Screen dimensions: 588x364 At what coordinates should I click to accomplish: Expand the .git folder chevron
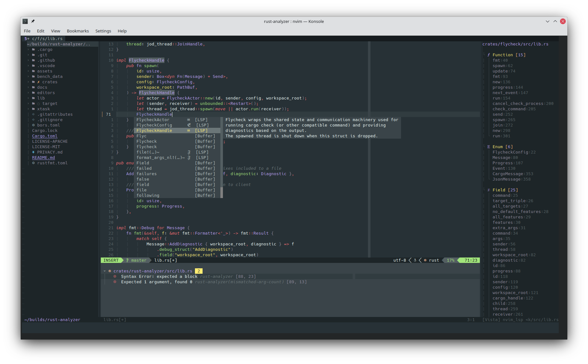[28, 55]
